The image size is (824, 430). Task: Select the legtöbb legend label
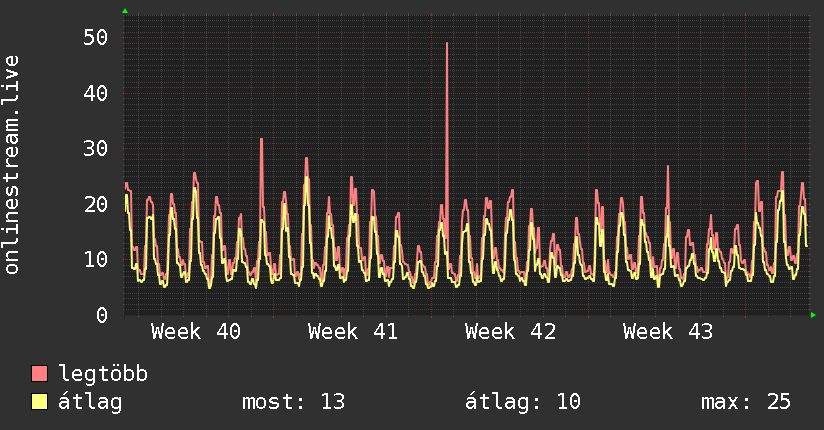(x=103, y=374)
